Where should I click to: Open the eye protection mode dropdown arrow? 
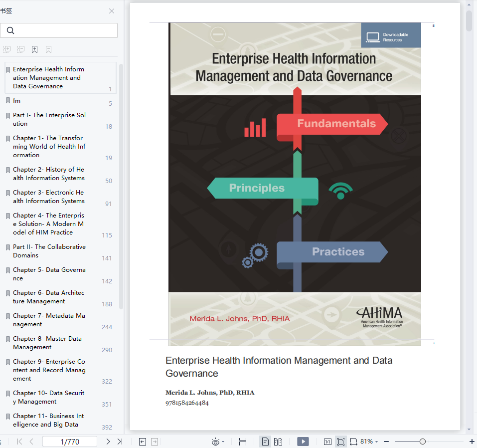click(223, 442)
